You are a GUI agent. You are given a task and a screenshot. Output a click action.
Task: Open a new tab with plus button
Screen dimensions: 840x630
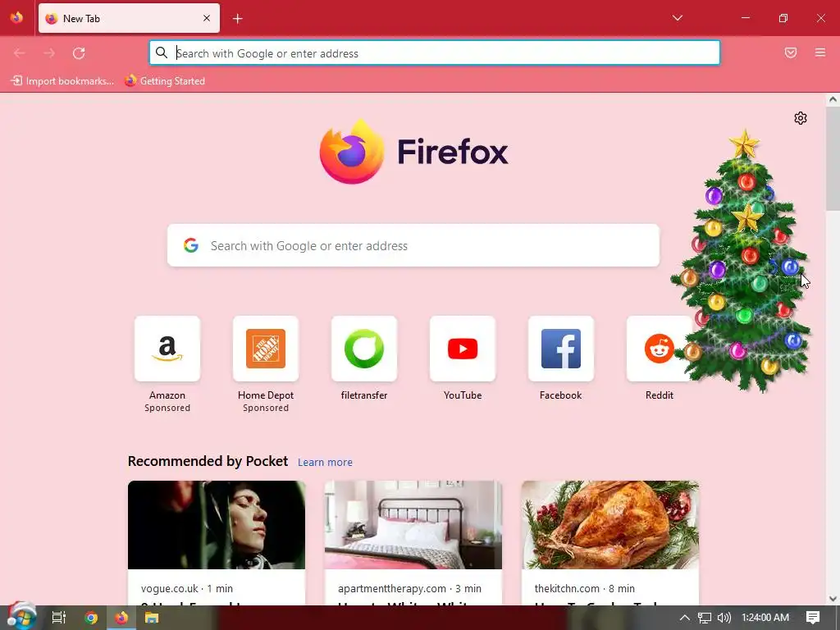click(237, 19)
